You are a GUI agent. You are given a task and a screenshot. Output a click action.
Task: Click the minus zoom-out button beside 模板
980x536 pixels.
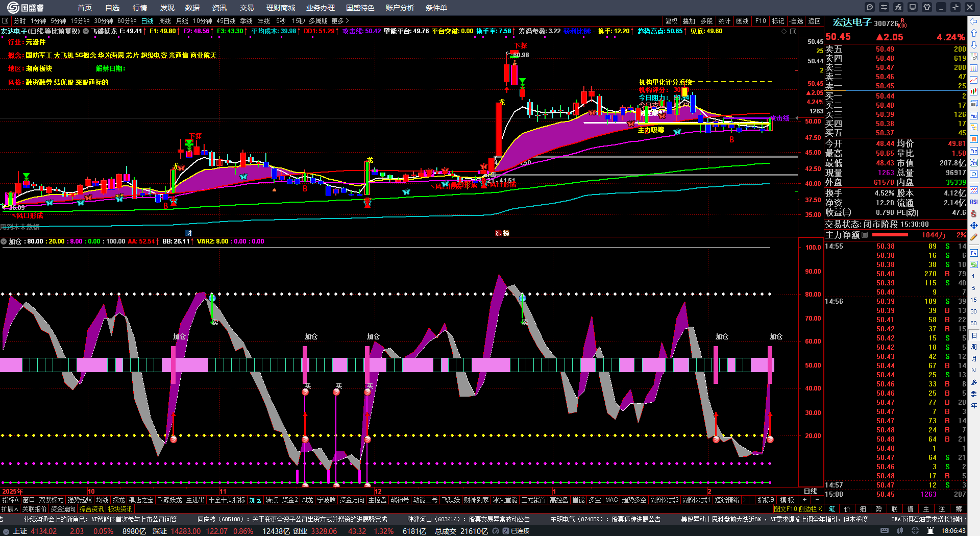coord(817,500)
